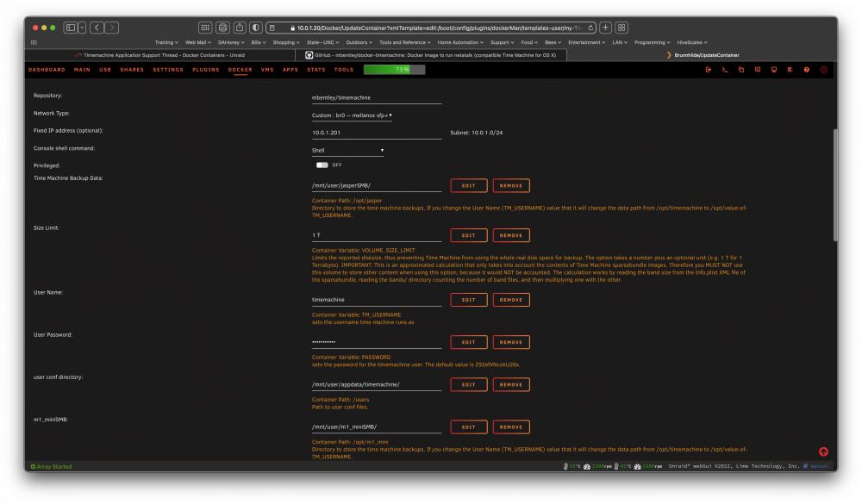This screenshot has height=504, width=862.
Task: Expand Programming bookmarks folder
Action: click(652, 42)
